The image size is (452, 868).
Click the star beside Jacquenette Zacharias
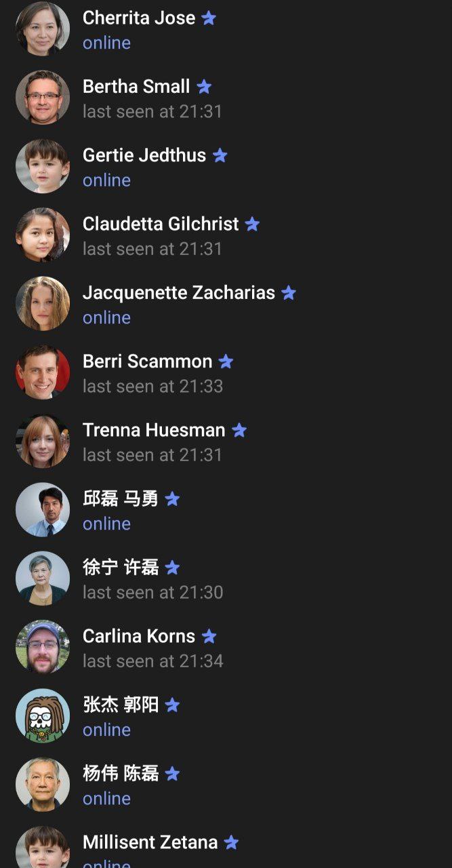click(x=289, y=293)
